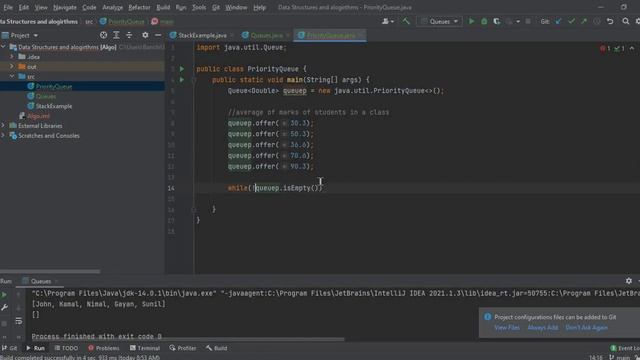Click the wrench icon in Run panel

(x=4, y=307)
